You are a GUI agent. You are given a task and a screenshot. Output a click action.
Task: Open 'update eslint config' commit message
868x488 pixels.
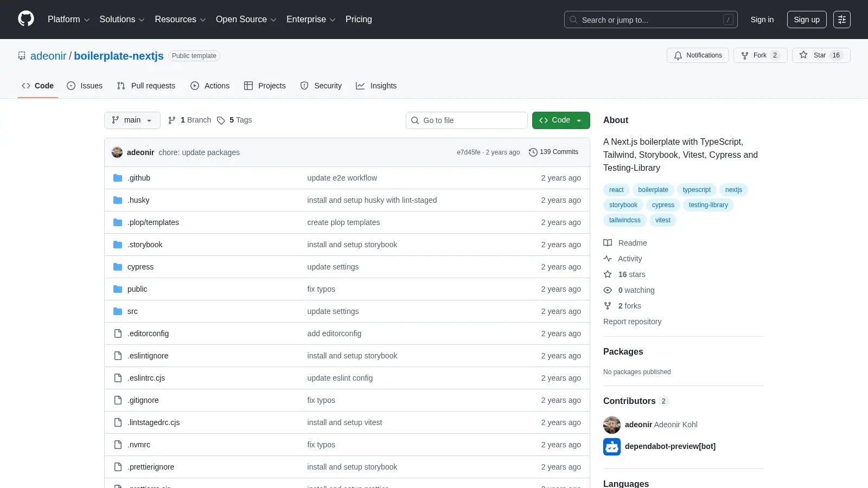point(340,378)
